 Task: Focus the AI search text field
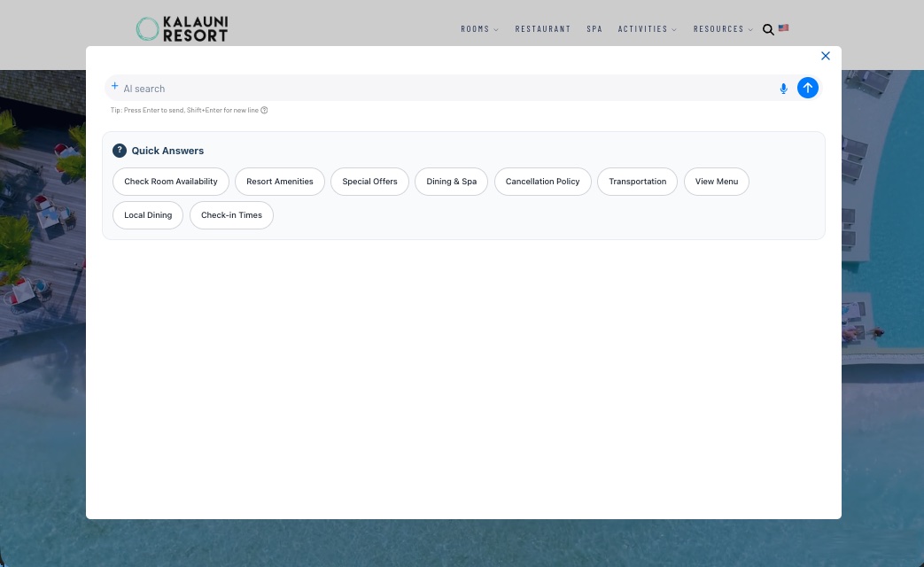pyautogui.click(x=443, y=89)
